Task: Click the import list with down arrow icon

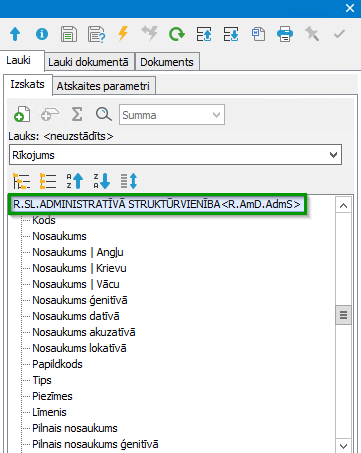Action: [x=231, y=34]
